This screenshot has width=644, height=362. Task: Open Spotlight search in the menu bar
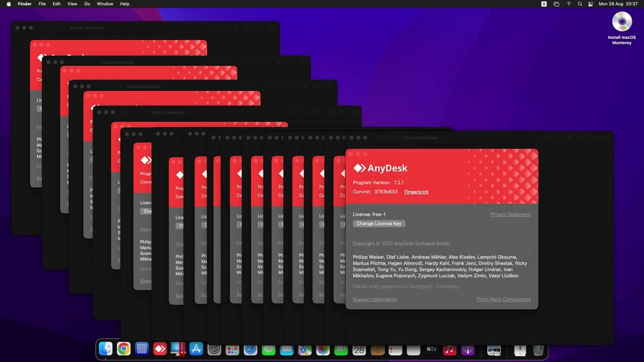[x=580, y=4]
